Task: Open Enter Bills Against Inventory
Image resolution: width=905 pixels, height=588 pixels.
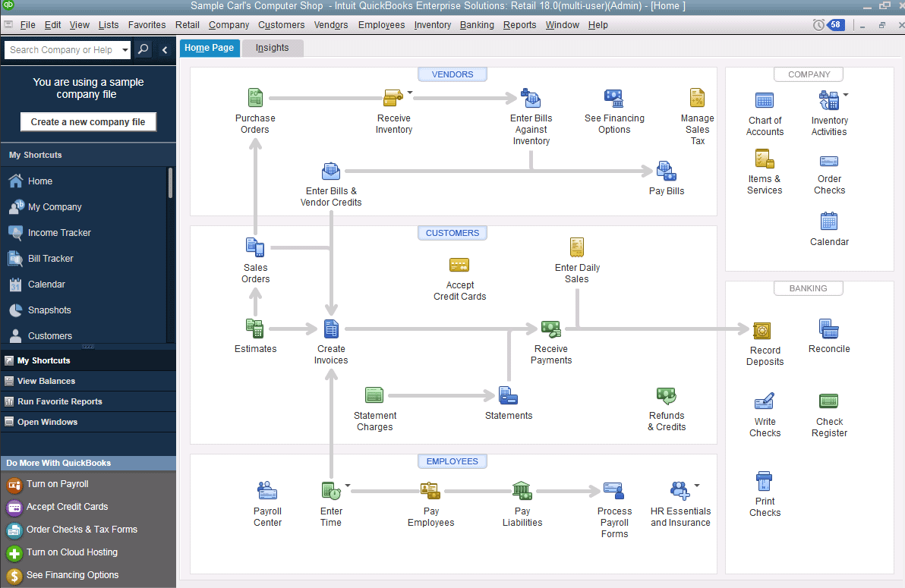Action: (x=531, y=98)
